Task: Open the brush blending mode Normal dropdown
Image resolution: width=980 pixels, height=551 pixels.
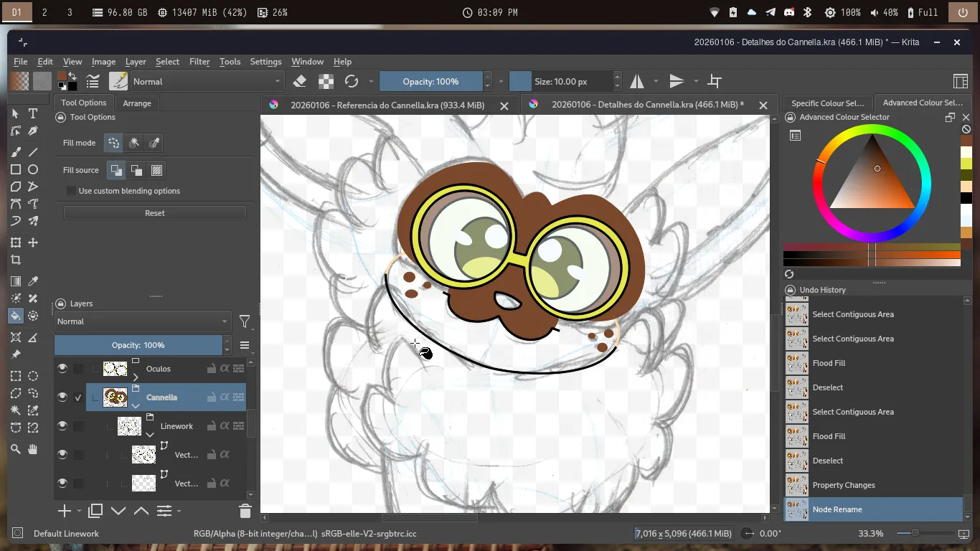Action: click(x=207, y=81)
